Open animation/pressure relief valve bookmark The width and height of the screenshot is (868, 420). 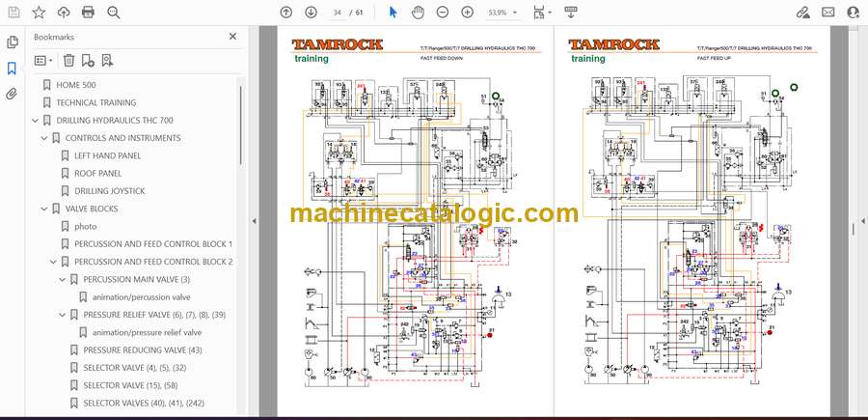pos(147,332)
